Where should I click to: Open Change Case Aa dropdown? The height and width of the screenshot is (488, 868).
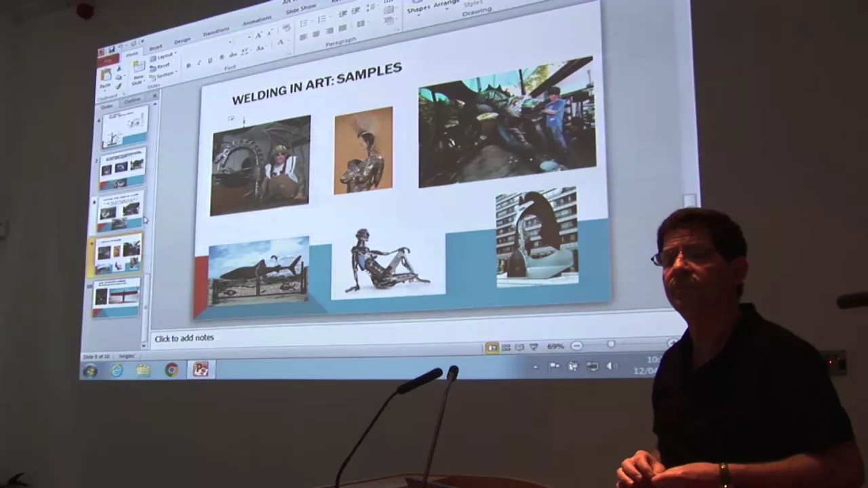point(260,48)
